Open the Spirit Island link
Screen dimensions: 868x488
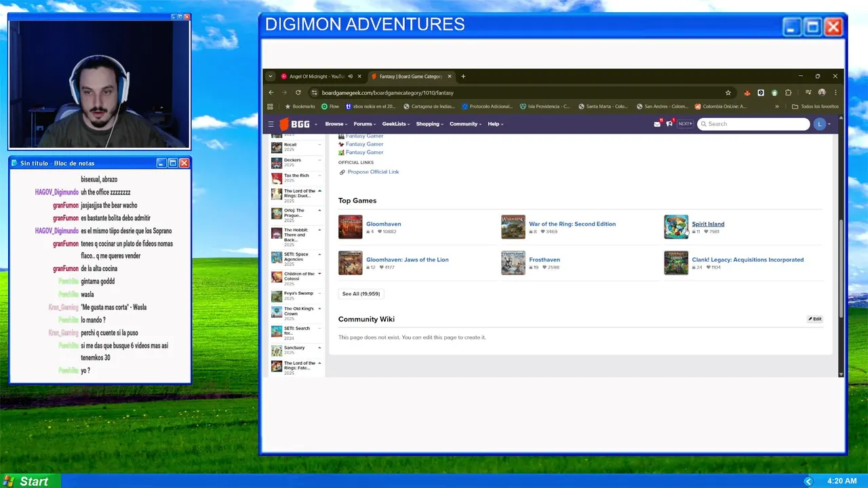click(x=708, y=224)
